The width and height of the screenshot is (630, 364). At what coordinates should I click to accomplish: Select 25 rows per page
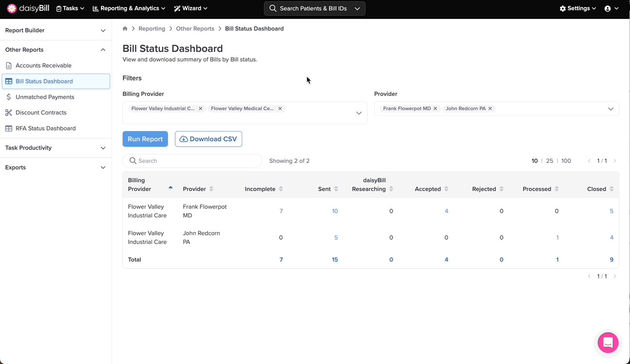click(549, 161)
